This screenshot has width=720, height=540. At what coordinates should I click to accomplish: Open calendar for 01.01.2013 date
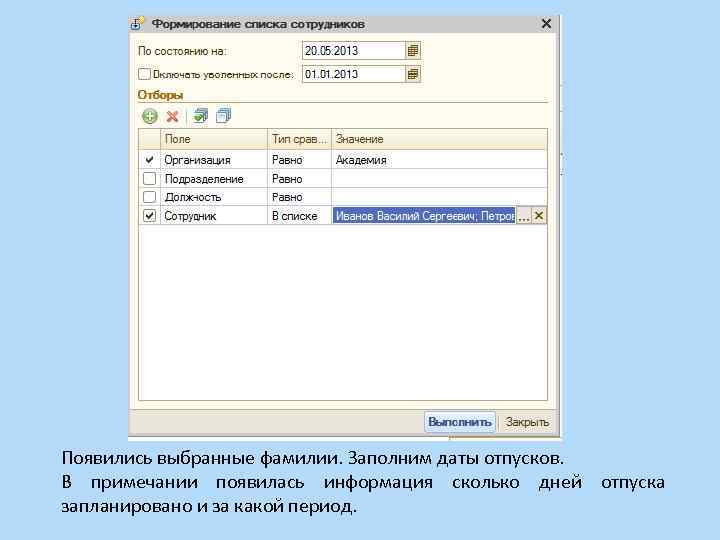click(x=413, y=74)
